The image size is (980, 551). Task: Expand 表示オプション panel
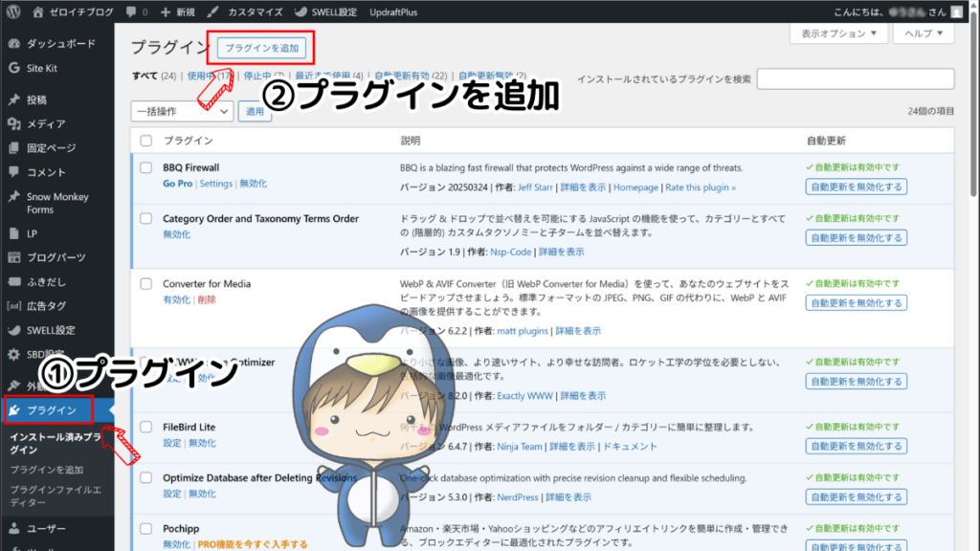pyautogui.click(x=838, y=33)
